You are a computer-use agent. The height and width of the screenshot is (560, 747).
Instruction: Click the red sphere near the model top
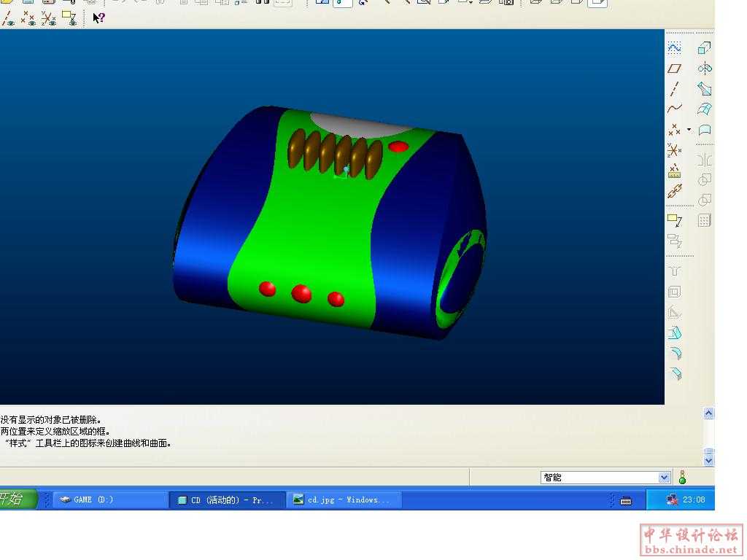click(x=398, y=147)
